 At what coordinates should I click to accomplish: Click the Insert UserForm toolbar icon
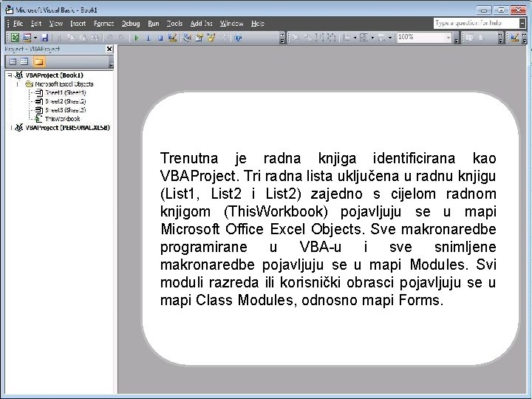27,38
